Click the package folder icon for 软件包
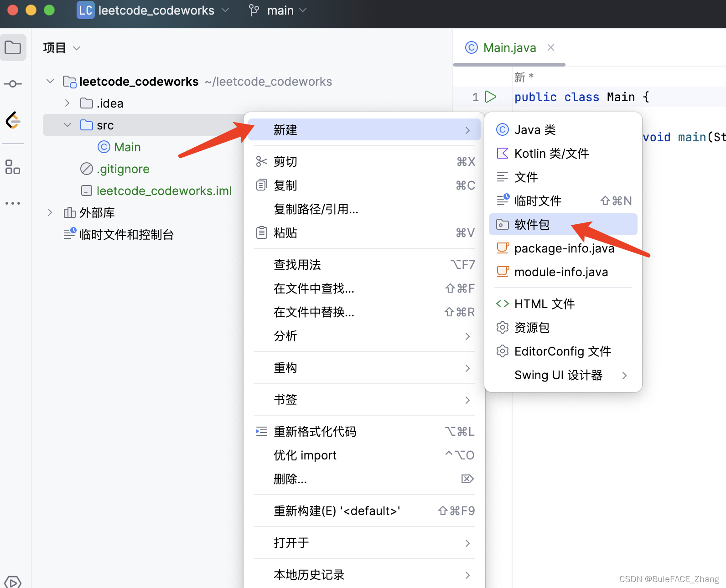Viewport: 726px width, 588px height. pos(502,224)
